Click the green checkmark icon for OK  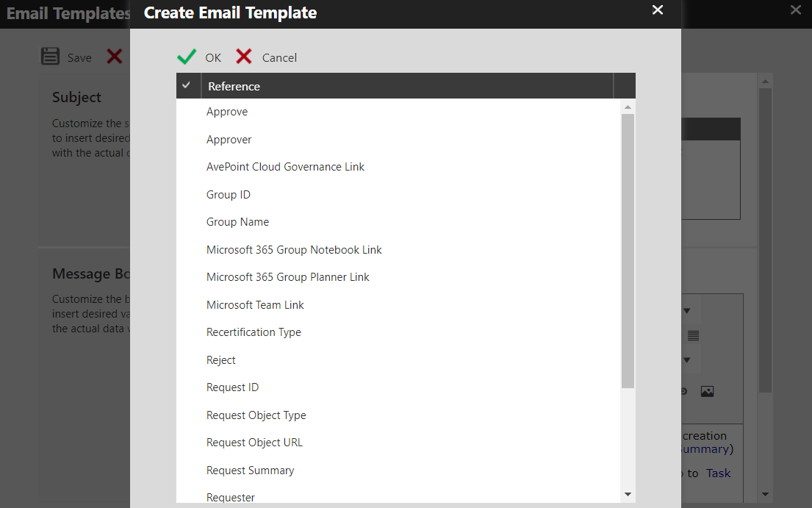[185, 55]
